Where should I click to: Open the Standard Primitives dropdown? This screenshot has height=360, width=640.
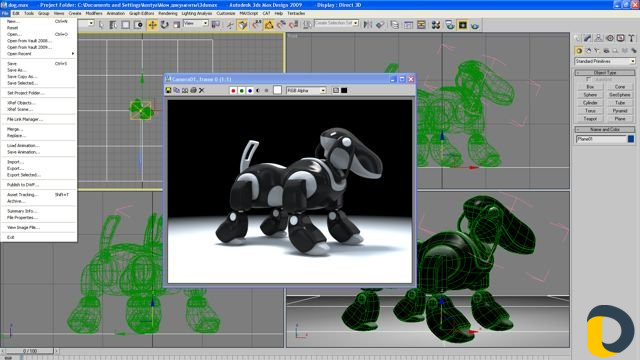click(x=605, y=61)
